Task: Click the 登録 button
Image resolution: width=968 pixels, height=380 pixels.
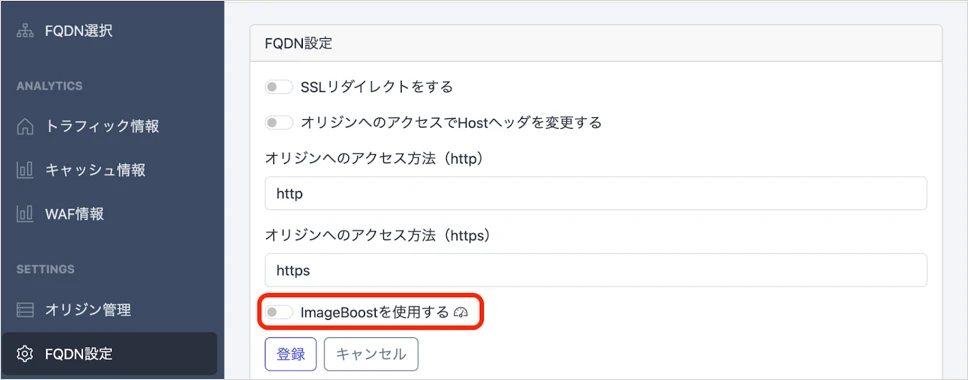Action: pyautogui.click(x=291, y=354)
